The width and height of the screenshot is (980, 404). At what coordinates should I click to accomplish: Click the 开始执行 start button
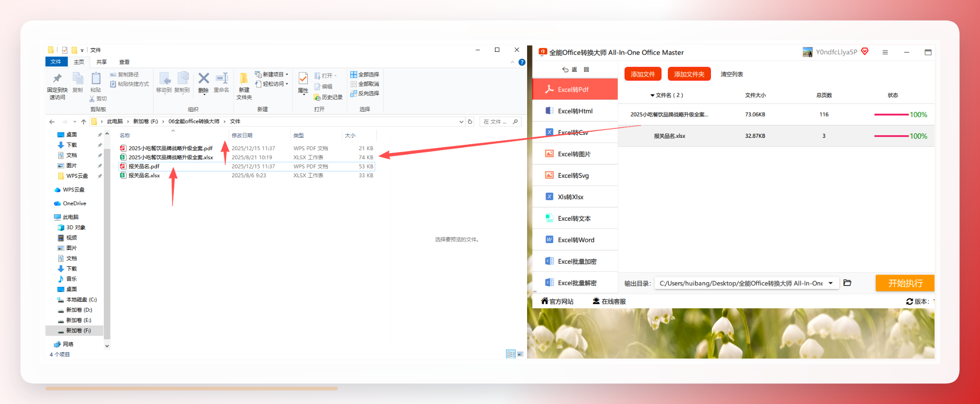tap(905, 283)
